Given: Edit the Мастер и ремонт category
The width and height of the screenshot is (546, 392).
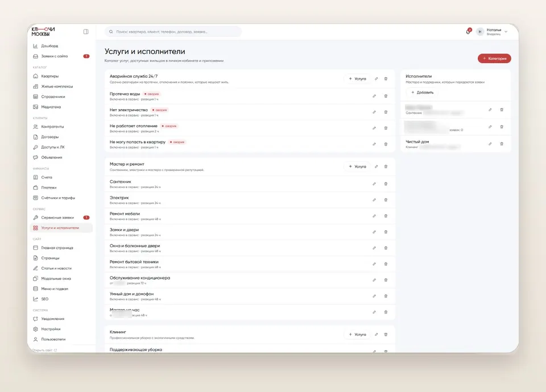Looking at the screenshot, I should pos(376,166).
